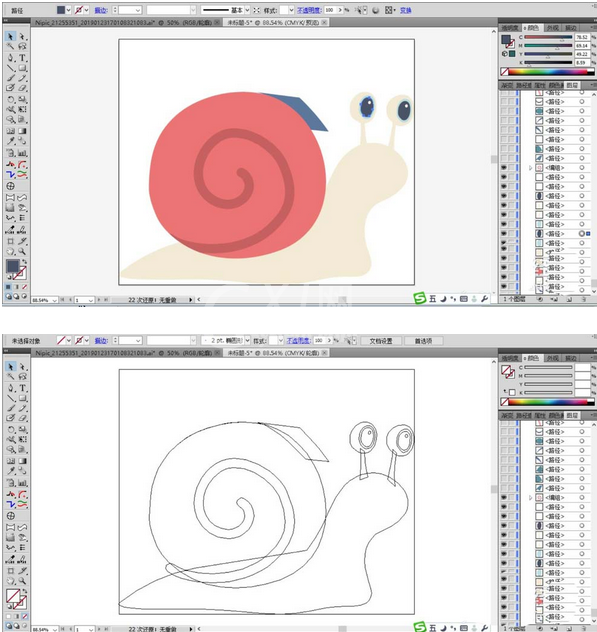Click the targeted circle of the highlighted path layer
Viewport: 597px width, 632px height.
(582, 233)
